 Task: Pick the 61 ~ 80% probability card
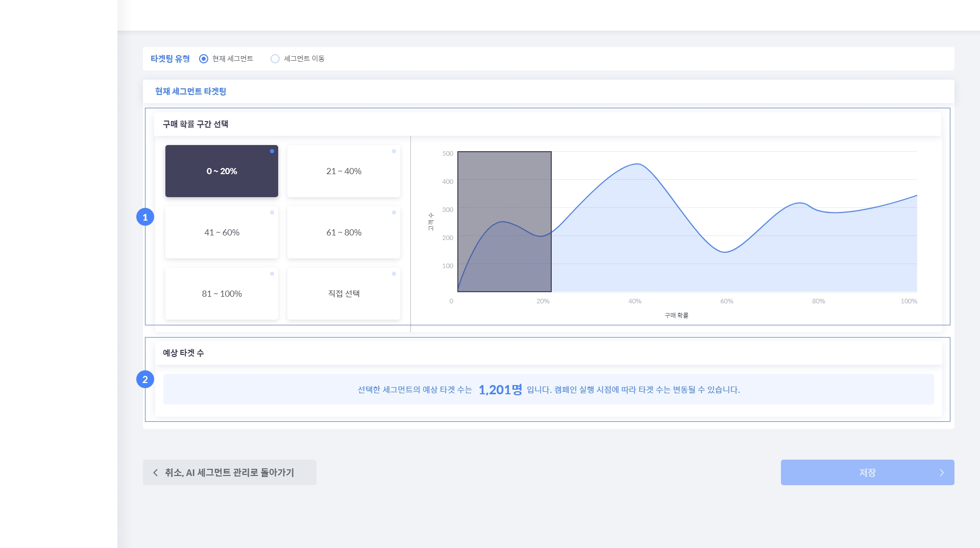(x=344, y=232)
